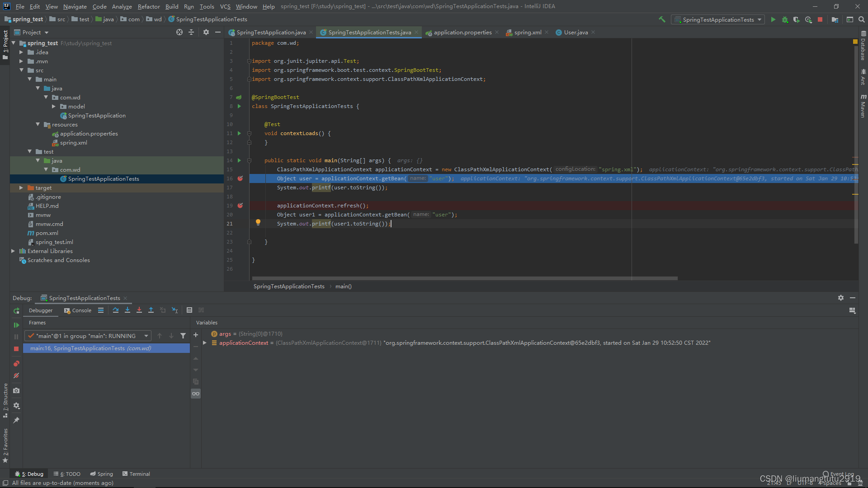The image size is (868, 488).
Task: Click the Run to Cursor icon
Action: pyautogui.click(x=175, y=310)
